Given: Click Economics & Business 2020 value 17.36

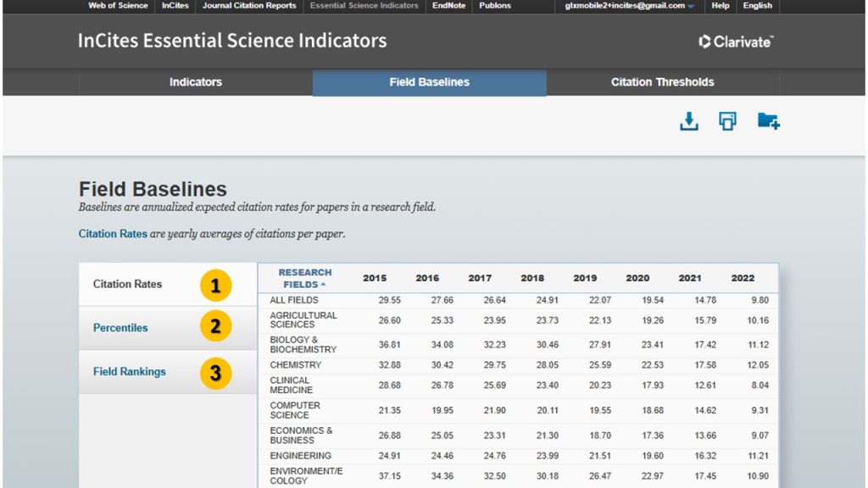Looking at the screenshot, I should pyautogui.click(x=653, y=435).
